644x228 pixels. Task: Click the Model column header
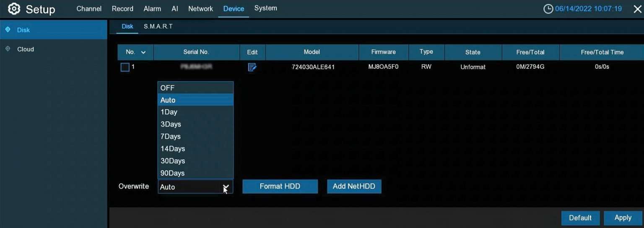[x=312, y=52]
